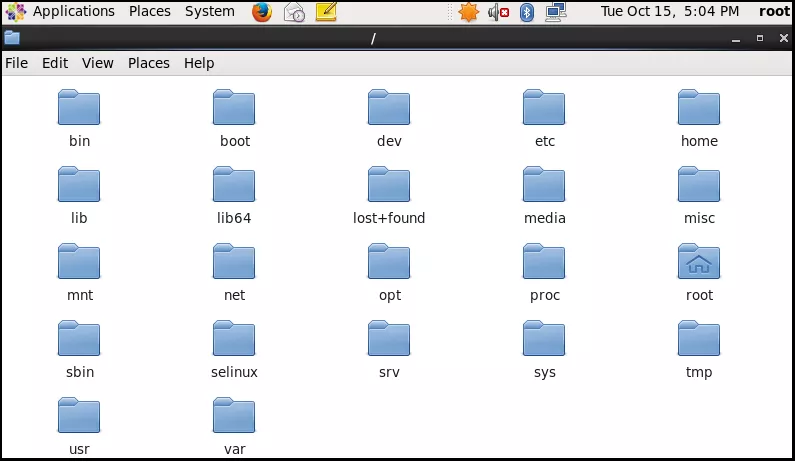
Task: Select the var folder icon
Action: (x=234, y=415)
